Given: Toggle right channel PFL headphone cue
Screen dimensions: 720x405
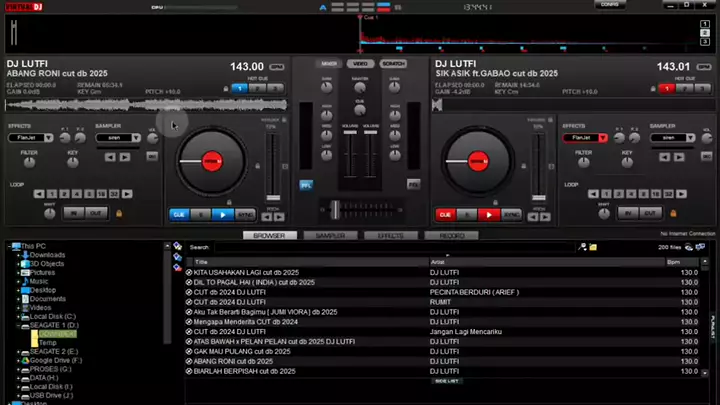Looking at the screenshot, I should tap(414, 184).
